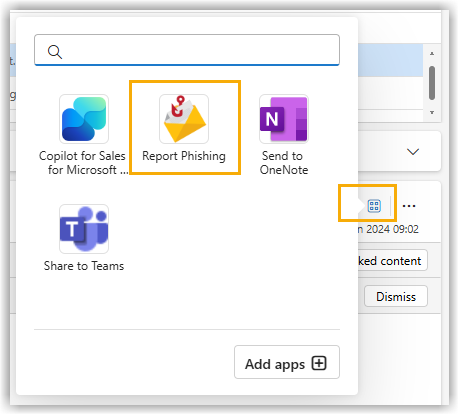459x415 pixels.
Task: Open the three-dot more actions menu
Action: pos(409,206)
